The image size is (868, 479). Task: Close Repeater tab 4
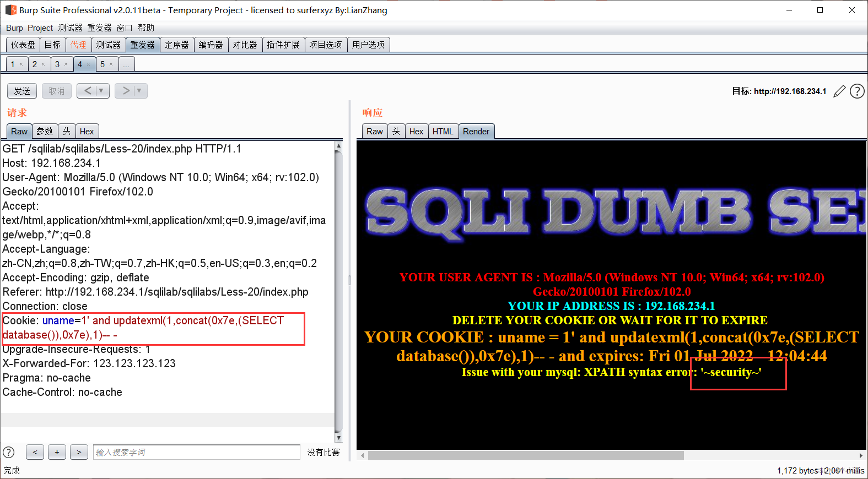pos(88,64)
